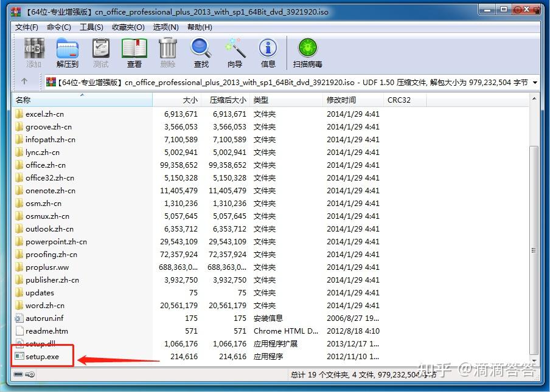
Task: Sort by Packed size (压缩后大小) header
Action: 226,100
